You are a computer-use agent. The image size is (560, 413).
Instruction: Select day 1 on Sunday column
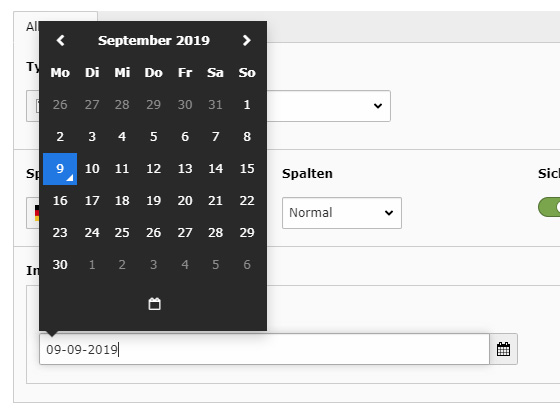pos(247,105)
